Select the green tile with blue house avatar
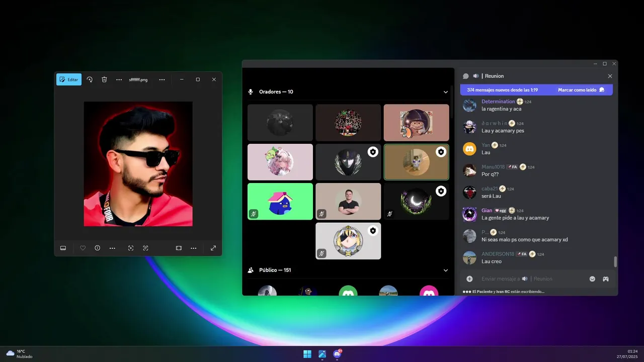The image size is (644, 362). [x=280, y=201]
